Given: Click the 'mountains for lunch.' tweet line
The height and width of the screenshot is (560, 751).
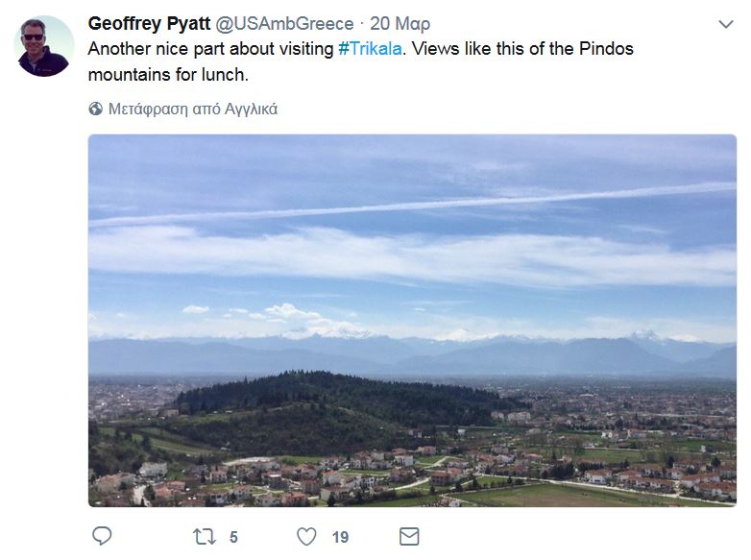Looking at the screenshot, I should click(168, 75).
